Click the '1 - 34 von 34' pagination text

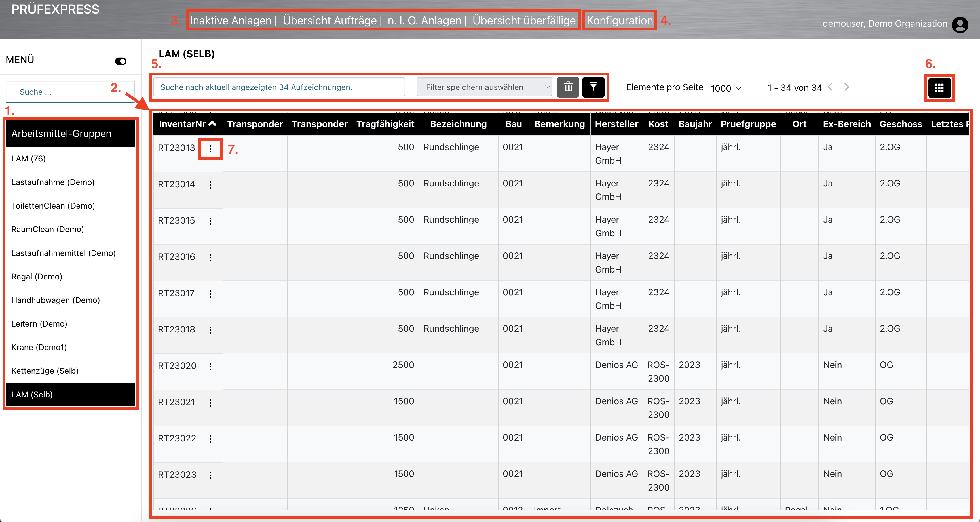(795, 88)
